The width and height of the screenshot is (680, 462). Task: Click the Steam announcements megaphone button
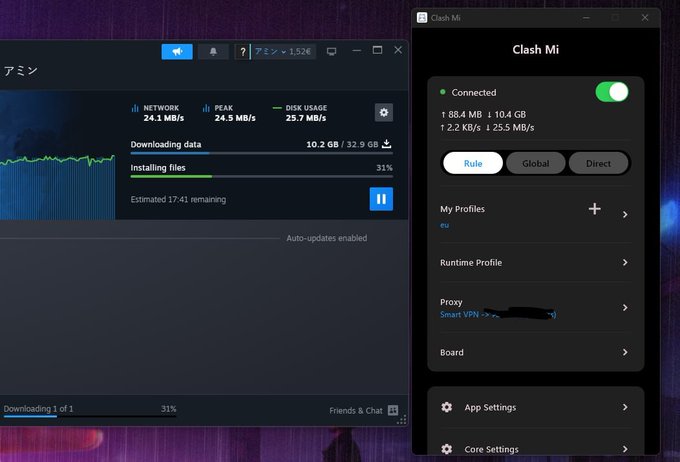(177, 52)
